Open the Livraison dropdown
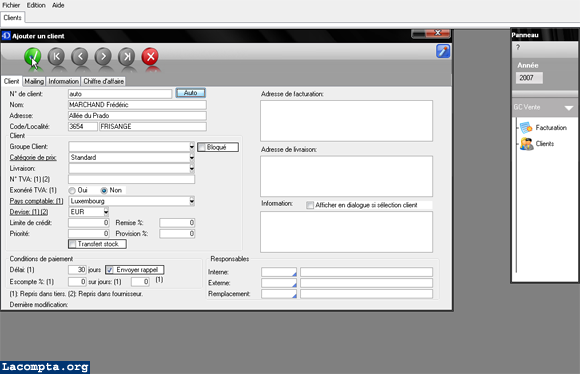This screenshot has width=580, height=374. [x=192, y=168]
